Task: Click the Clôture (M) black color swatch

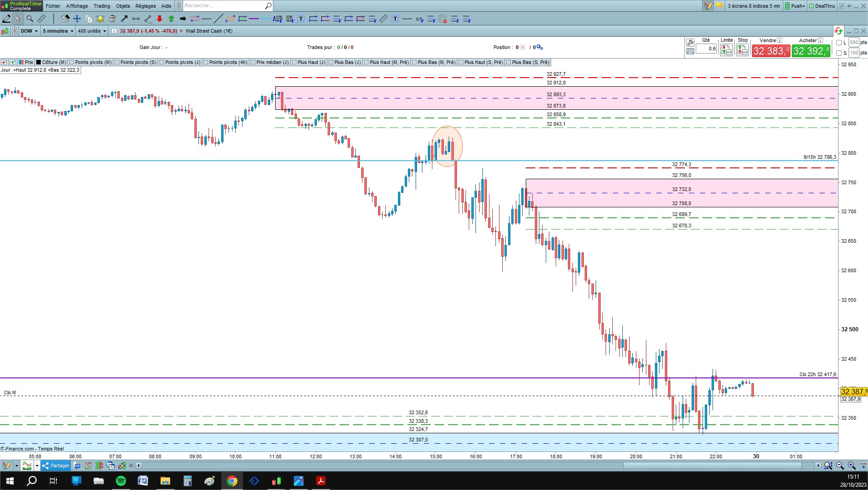Action: pos(39,62)
